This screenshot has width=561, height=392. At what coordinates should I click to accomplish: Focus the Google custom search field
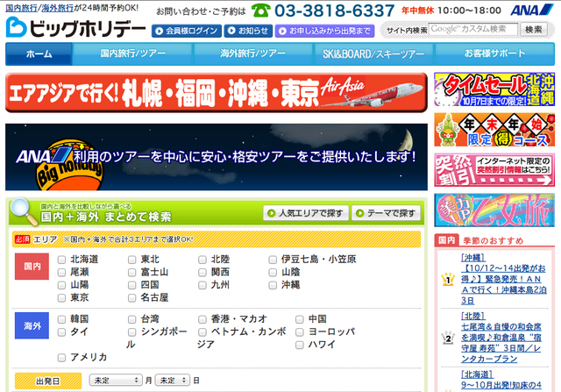tap(473, 29)
